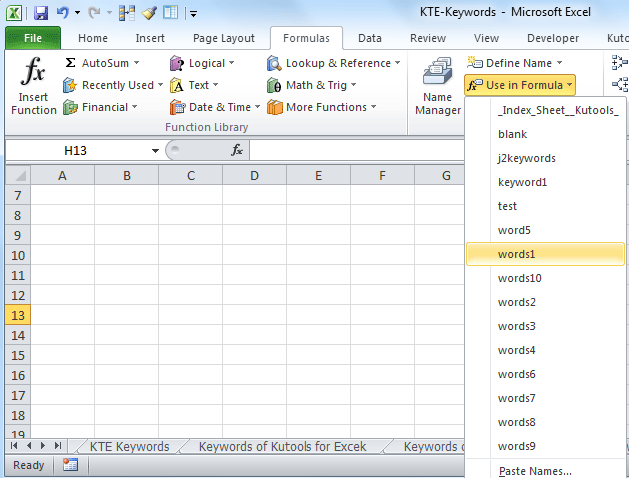
Task: Select _Index_Sheet__Kutools_ name entry
Action: coord(545,110)
